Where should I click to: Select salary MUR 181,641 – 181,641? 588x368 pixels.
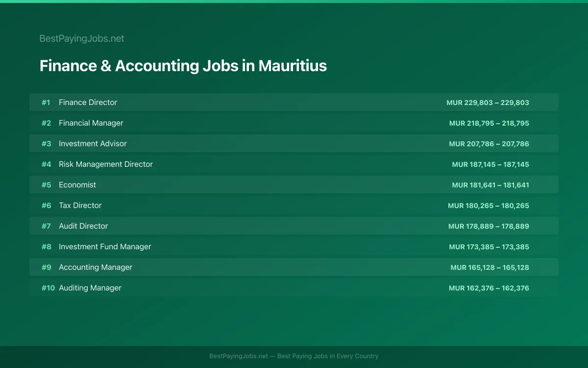tap(490, 185)
